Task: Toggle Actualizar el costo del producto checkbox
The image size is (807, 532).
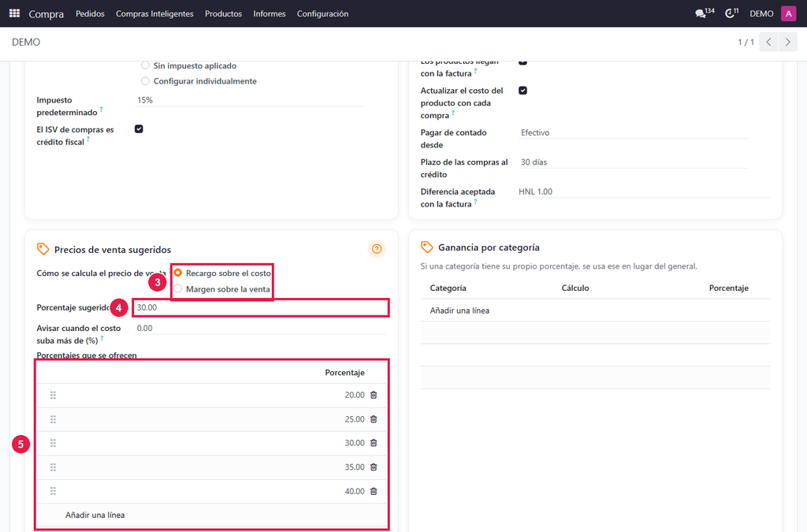Action: [523, 91]
